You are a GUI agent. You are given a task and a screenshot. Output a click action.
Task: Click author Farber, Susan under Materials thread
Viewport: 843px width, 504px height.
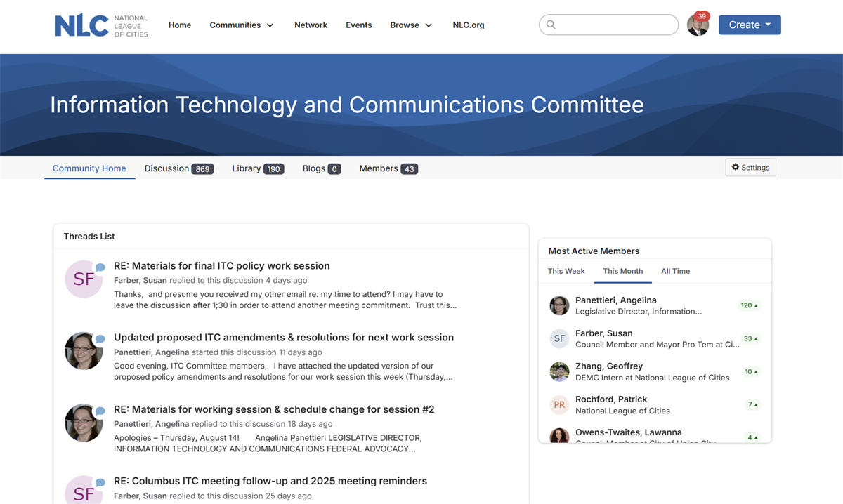pos(140,280)
